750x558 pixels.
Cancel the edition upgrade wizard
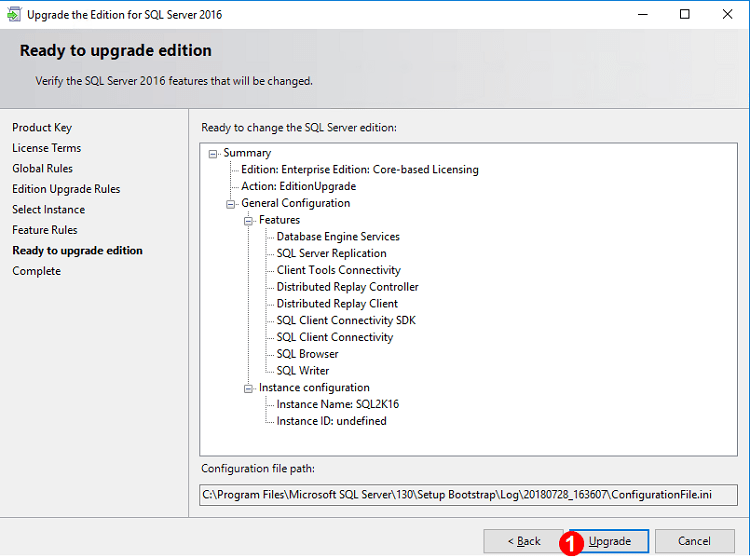[695, 541]
